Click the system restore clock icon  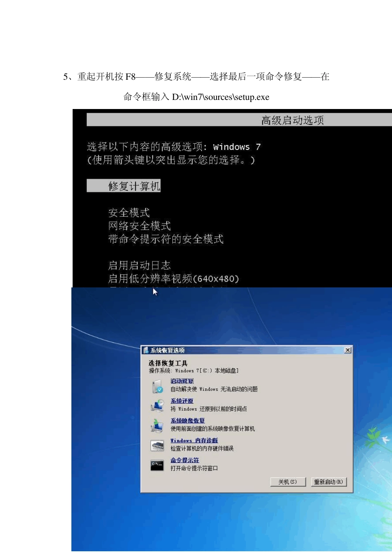(x=157, y=406)
